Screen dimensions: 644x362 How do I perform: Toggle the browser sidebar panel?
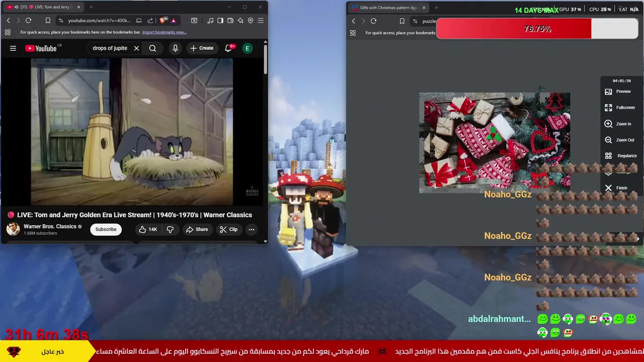220,21
